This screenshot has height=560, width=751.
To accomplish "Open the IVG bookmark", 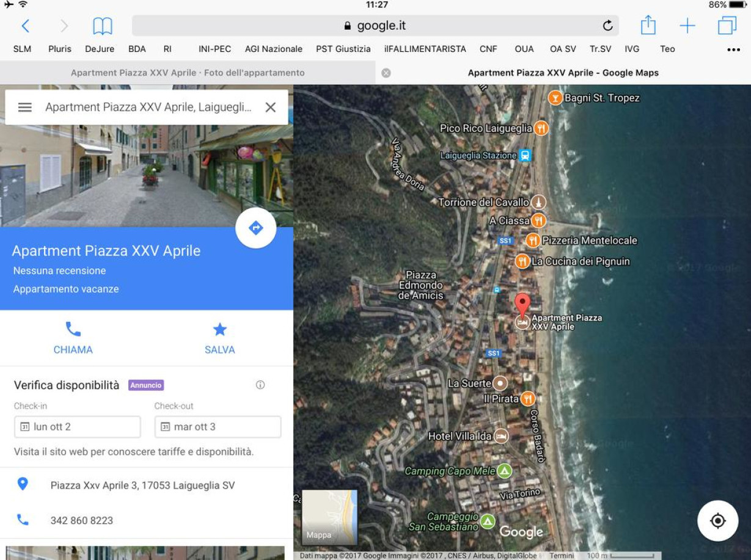I will [x=632, y=49].
